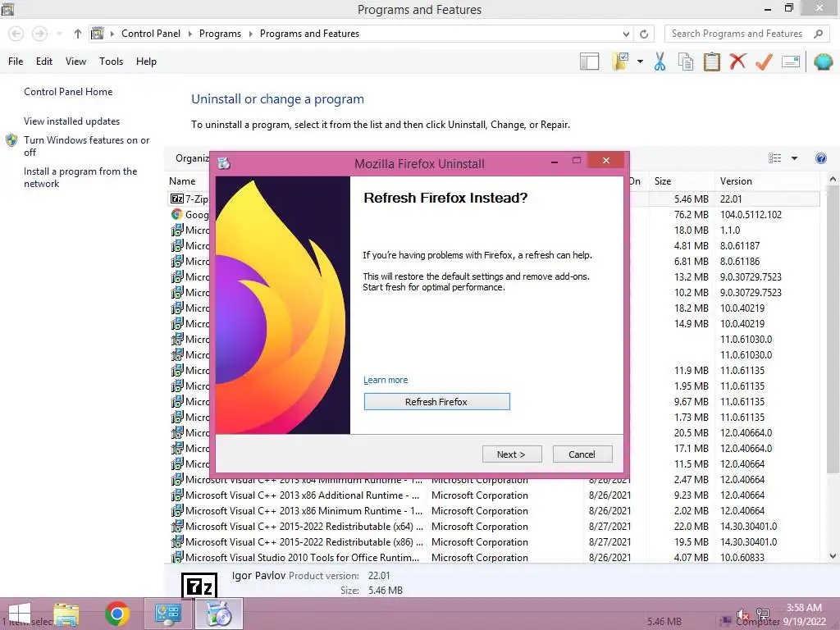The height and width of the screenshot is (630, 840).
Task: Open the recent locations dropdown arrow
Action: (59, 34)
